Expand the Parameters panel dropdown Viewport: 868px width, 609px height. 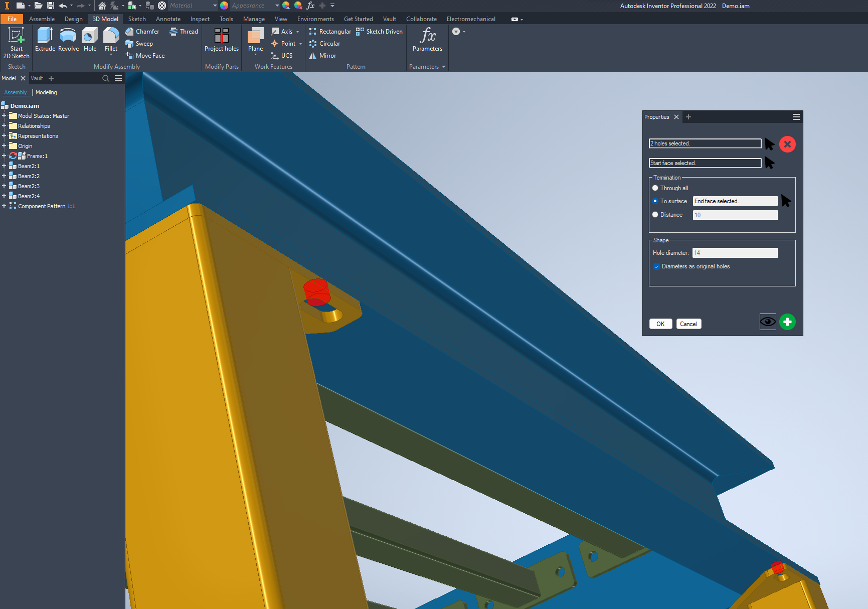(x=444, y=67)
